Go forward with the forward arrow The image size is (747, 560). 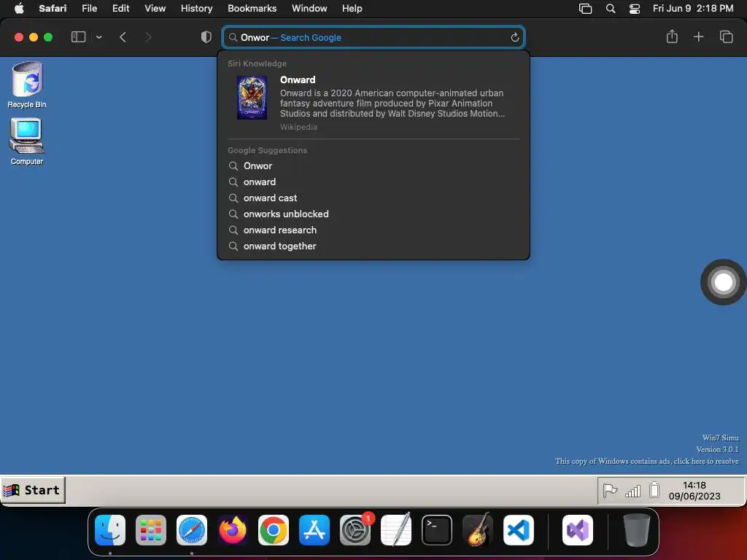click(x=148, y=37)
